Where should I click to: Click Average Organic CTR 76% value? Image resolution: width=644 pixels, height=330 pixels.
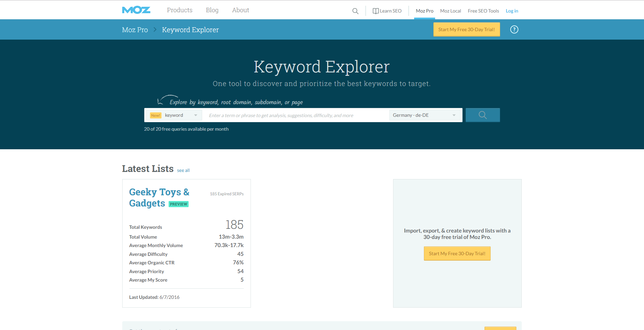click(238, 262)
